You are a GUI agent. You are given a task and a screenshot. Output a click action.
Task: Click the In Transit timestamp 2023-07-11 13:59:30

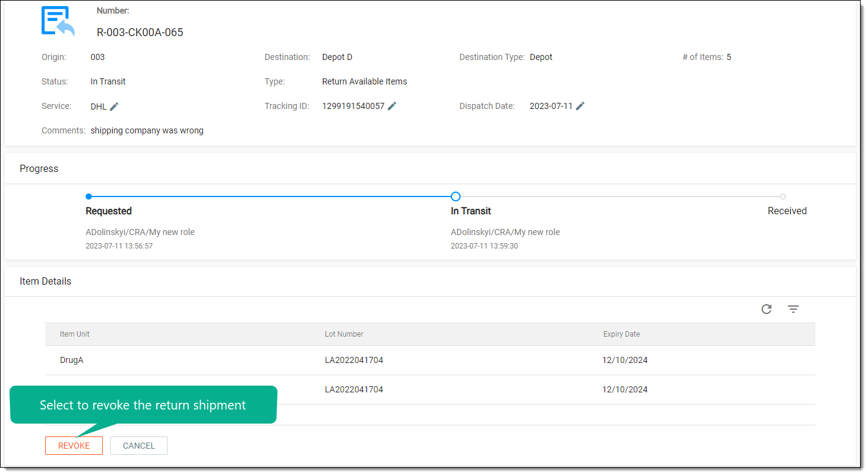(x=484, y=246)
